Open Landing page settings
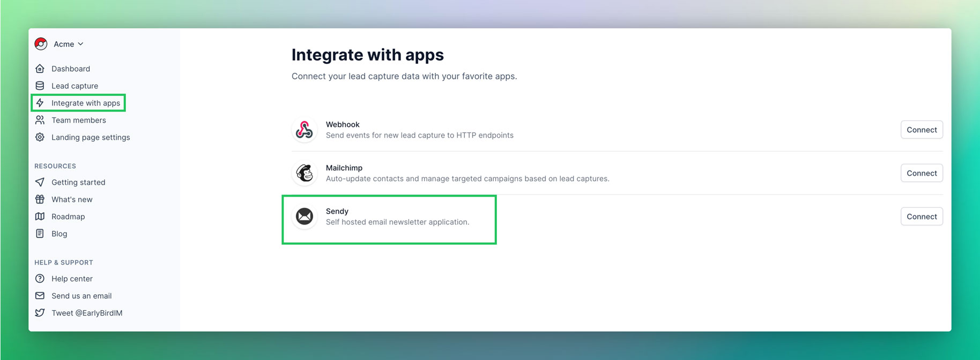This screenshot has width=980, height=360. click(91, 137)
